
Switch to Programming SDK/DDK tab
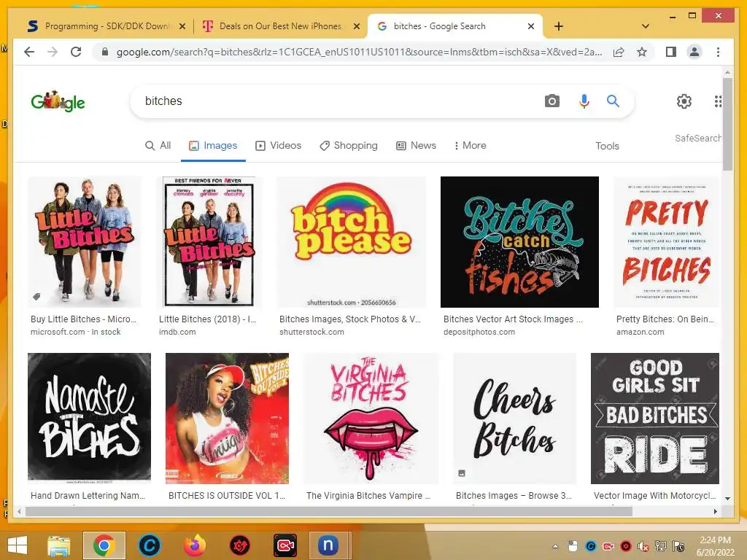pyautogui.click(x=107, y=26)
